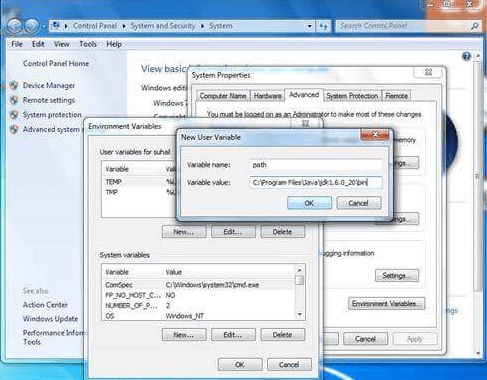This screenshot has width=487, height=380.
Task: Open the Edit menu
Action: click(x=38, y=44)
